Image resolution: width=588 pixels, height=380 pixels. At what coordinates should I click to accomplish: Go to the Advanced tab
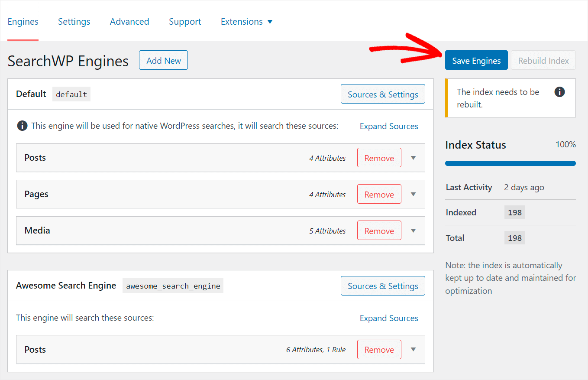(129, 22)
